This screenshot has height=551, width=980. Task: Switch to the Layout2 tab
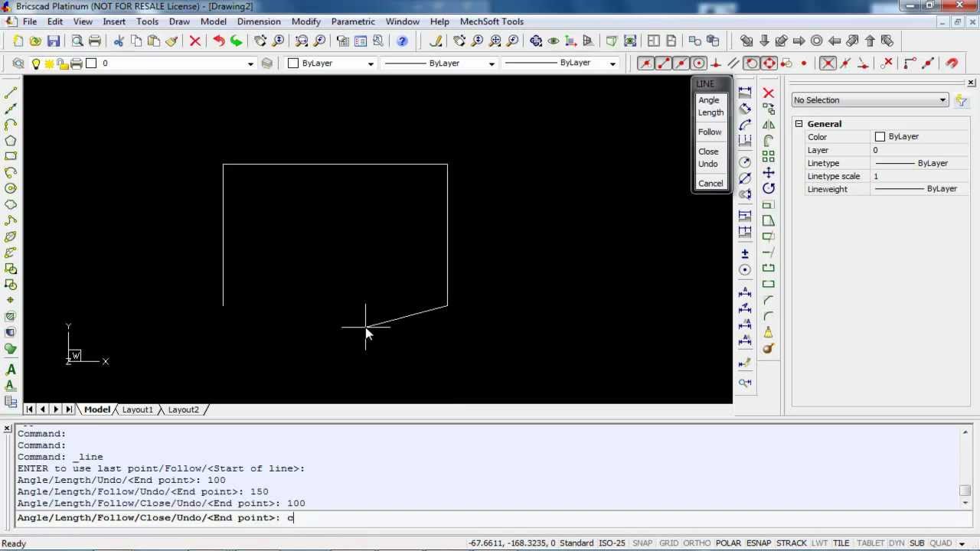[x=184, y=409]
